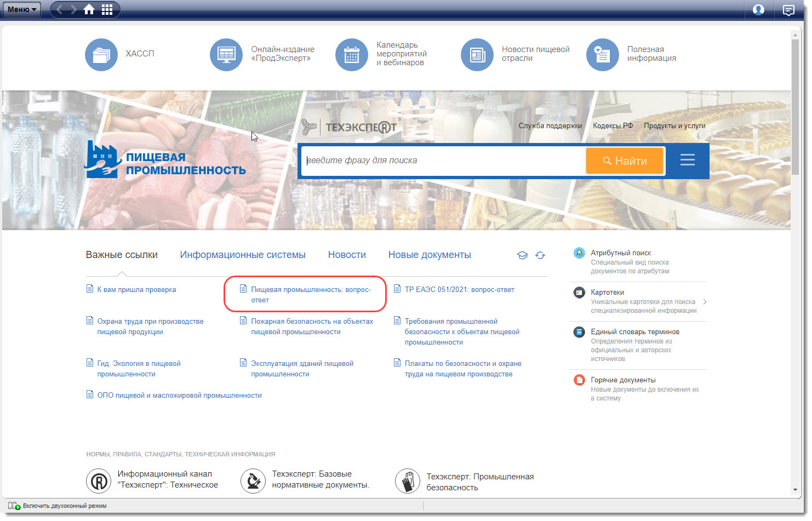Image resolution: width=812 pixels, height=521 pixels.
Task: Click the search phrase input field
Action: (443, 161)
